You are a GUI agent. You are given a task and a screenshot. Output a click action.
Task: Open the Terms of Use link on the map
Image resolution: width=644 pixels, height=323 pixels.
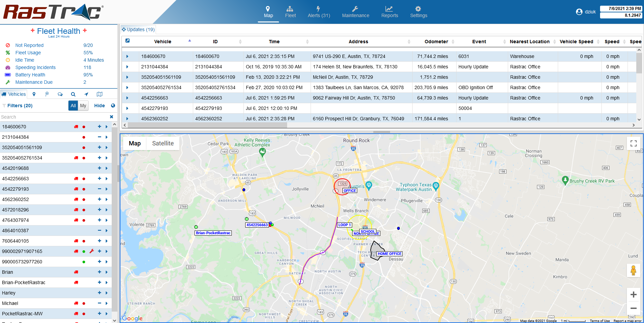599,321
